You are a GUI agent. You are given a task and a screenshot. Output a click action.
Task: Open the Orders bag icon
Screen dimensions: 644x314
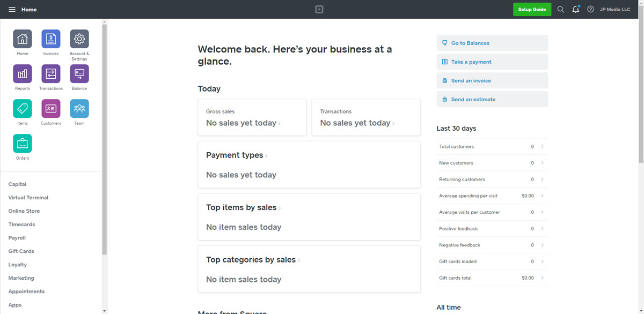click(23, 144)
